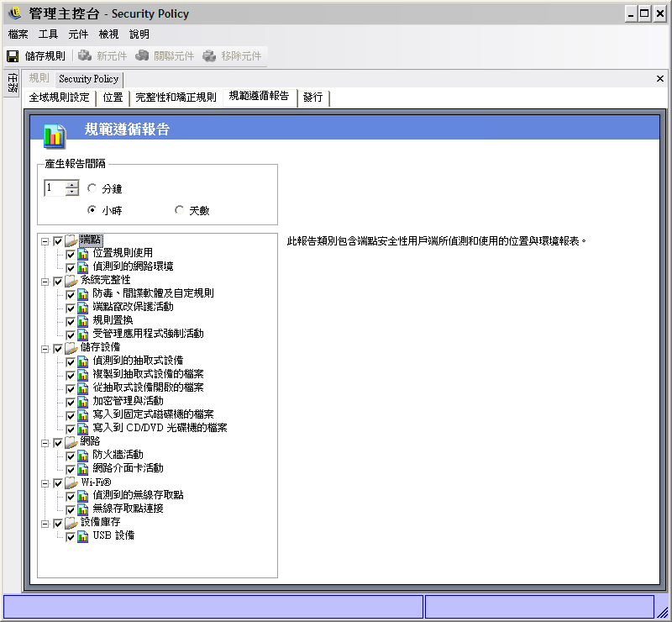Click the report icon beside 受管理應用程式強制活動
The height and width of the screenshot is (622, 672).
83,335
